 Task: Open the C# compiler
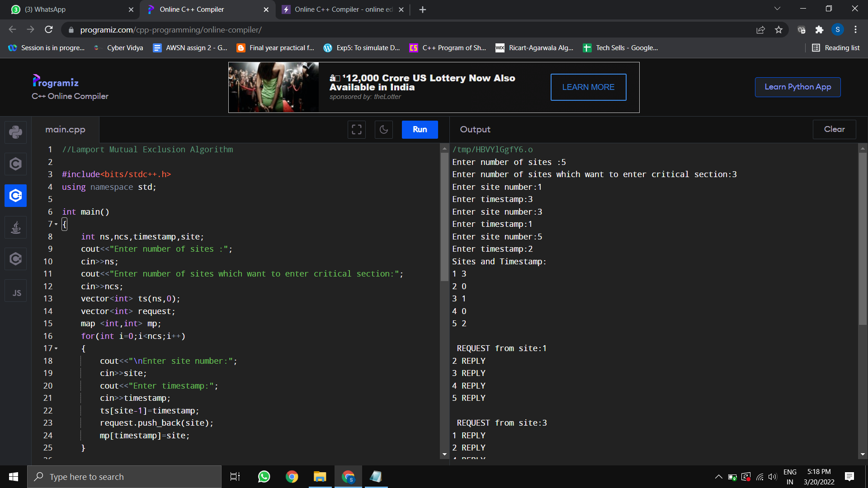click(x=15, y=259)
